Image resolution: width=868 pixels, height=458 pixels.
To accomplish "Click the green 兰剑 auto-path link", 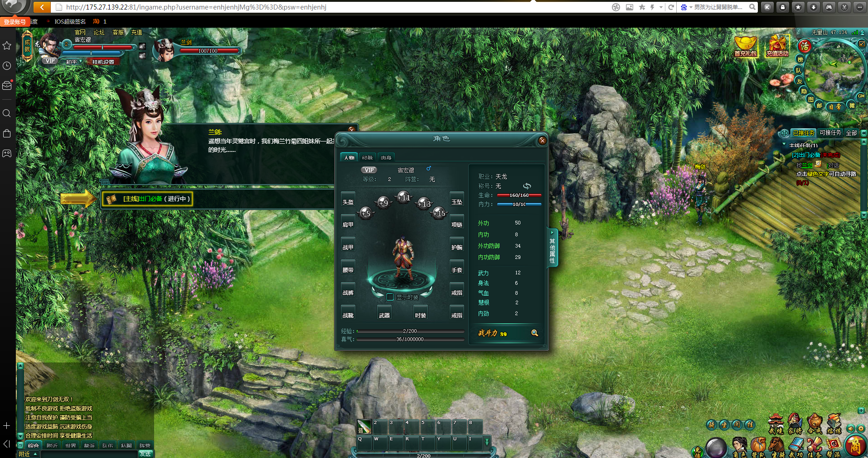I will [x=808, y=166].
